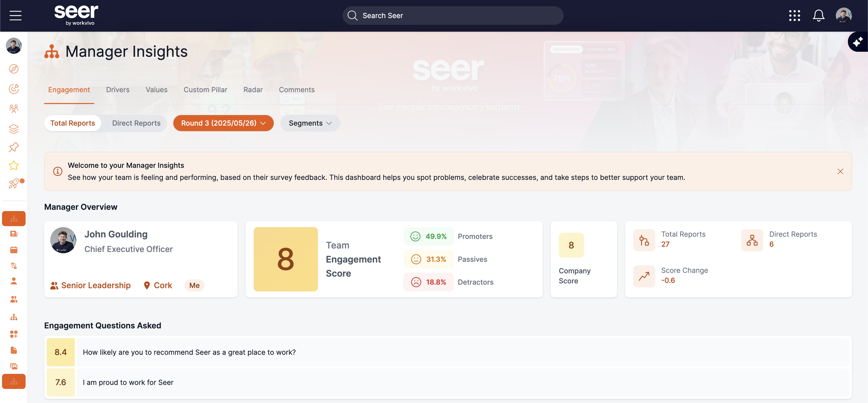Open the stacked layers icon in sidebar
The width and height of the screenshot is (868, 403).
tap(14, 129)
